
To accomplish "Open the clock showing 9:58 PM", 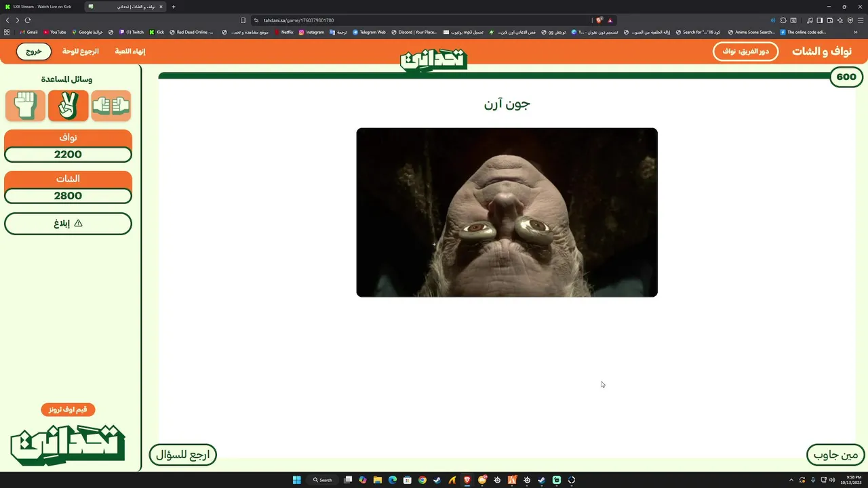I will point(850,480).
